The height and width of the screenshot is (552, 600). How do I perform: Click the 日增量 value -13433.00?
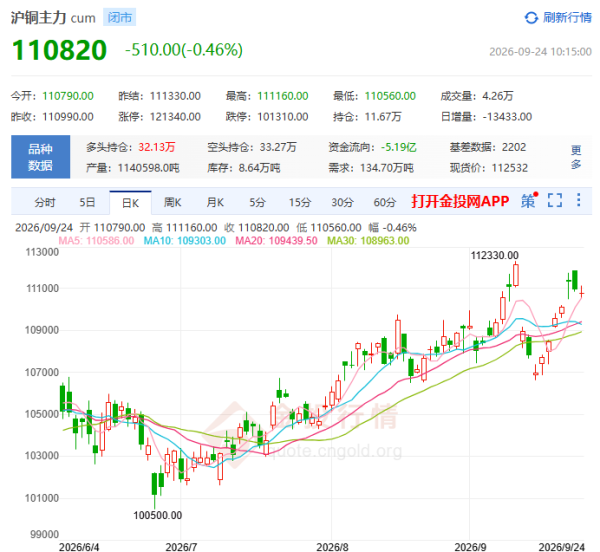tap(507, 117)
